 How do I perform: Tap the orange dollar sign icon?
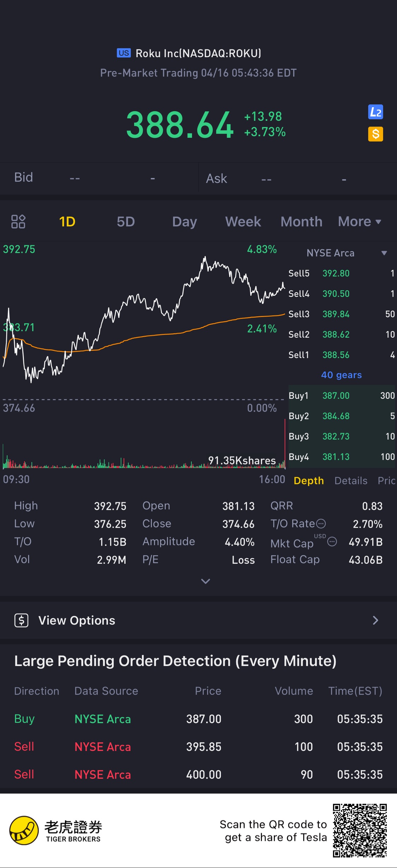coord(375,134)
